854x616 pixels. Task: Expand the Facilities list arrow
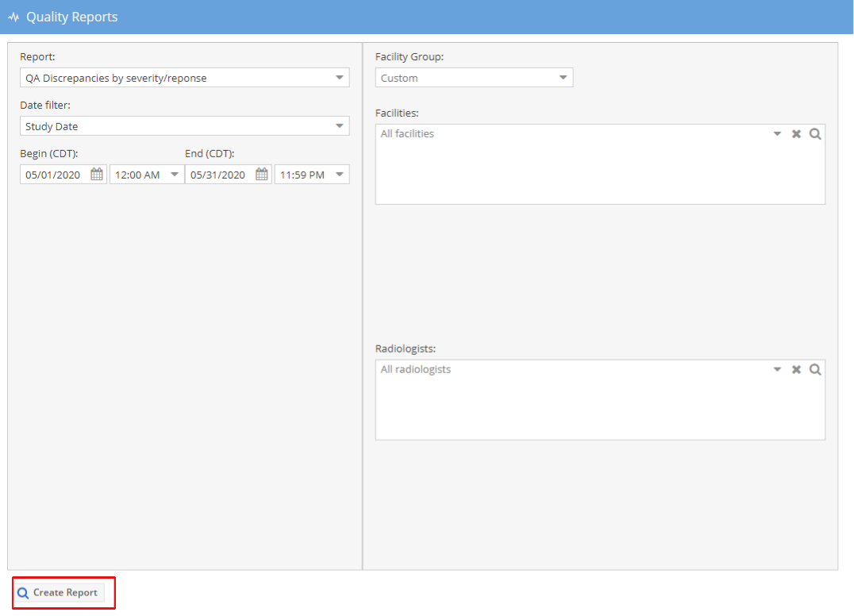pos(777,134)
